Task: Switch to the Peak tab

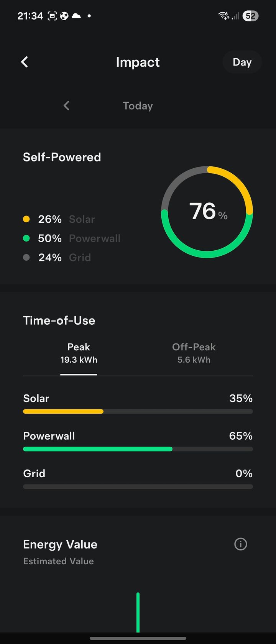Action: 79,353
